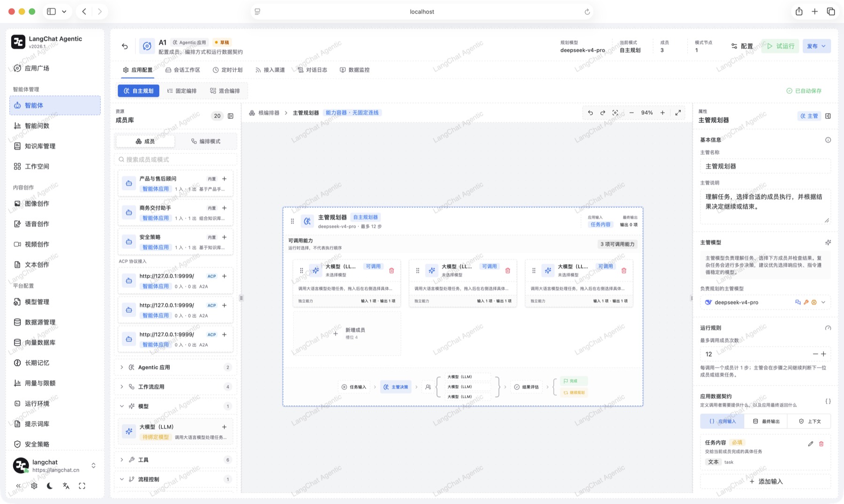
Task: Click 添加输入 to add input
Action: tap(765, 481)
